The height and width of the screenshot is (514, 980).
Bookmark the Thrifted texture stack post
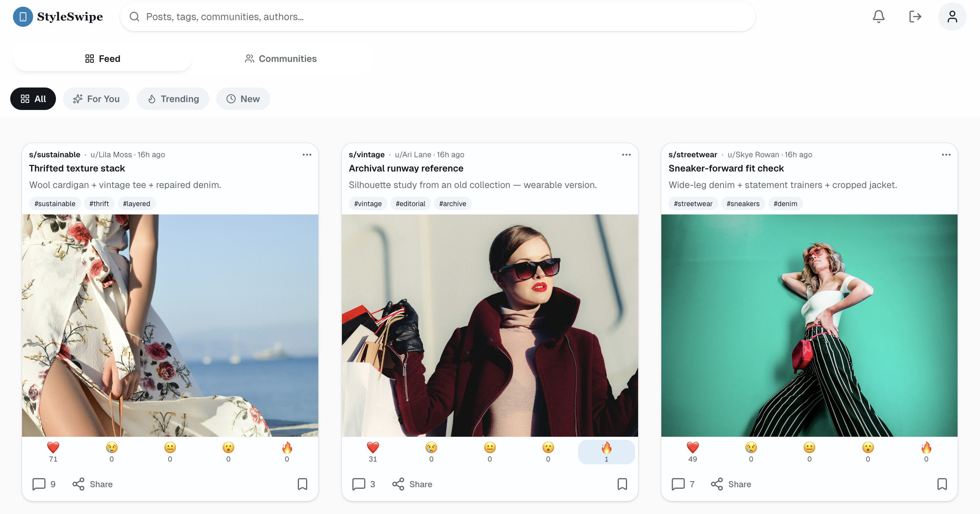(302, 484)
